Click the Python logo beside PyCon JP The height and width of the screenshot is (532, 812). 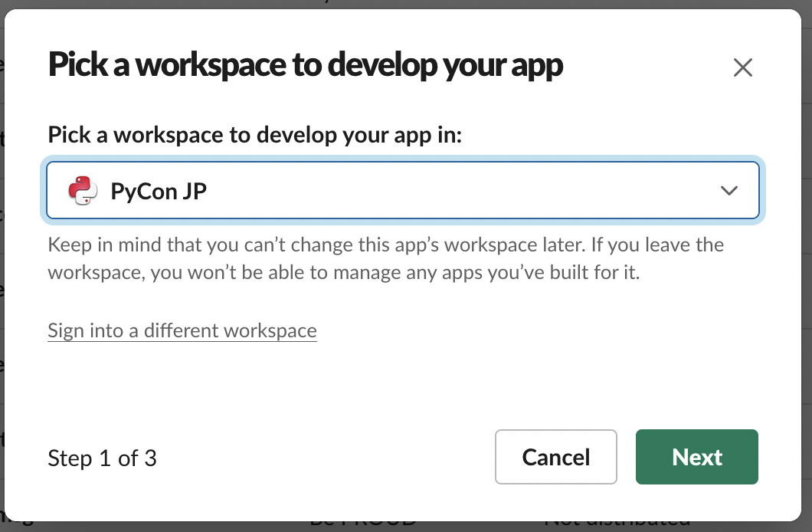(83, 190)
